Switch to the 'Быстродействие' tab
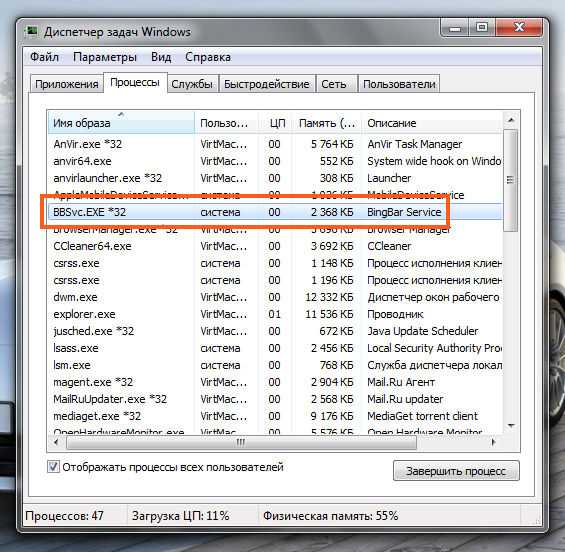The height and width of the screenshot is (552, 565). point(267,84)
